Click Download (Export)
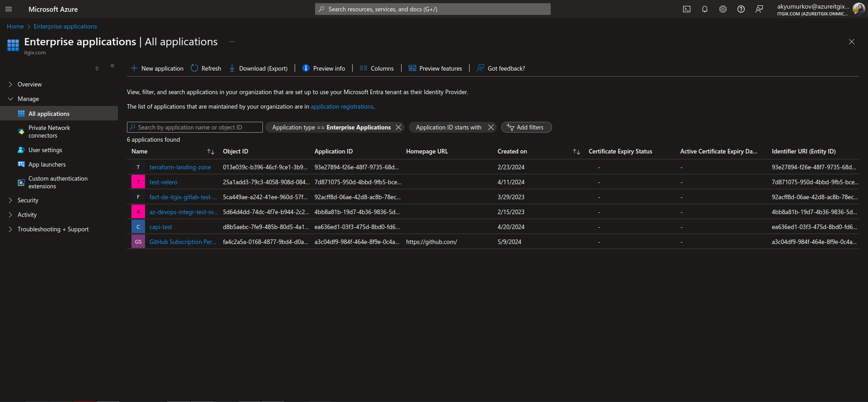The height and width of the screenshot is (402, 868). (x=258, y=68)
